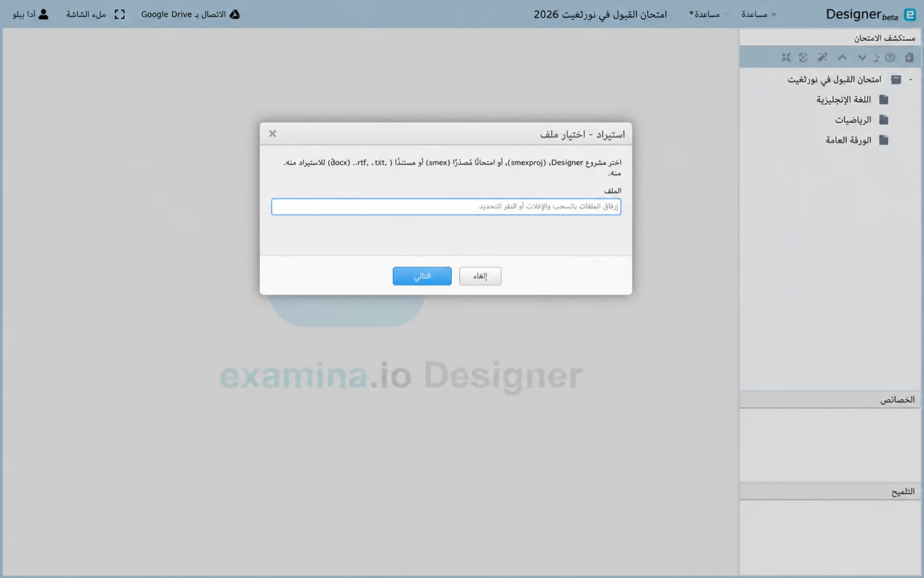Open the rightmost مساعدة dropdown menu

[759, 14]
